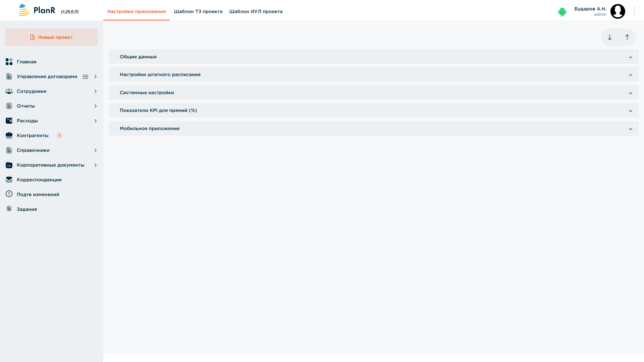The width and height of the screenshot is (644, 362).
Task: Expand Показатели KPI для премий section
Action: pos(373,110)
